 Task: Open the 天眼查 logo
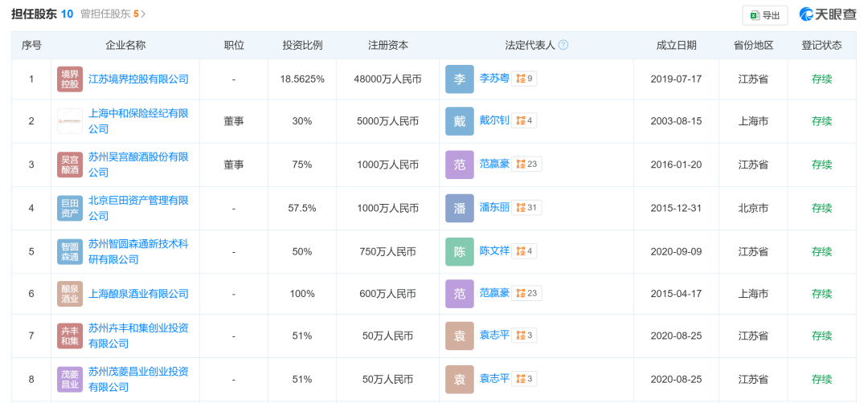click(x=828, y=15)
